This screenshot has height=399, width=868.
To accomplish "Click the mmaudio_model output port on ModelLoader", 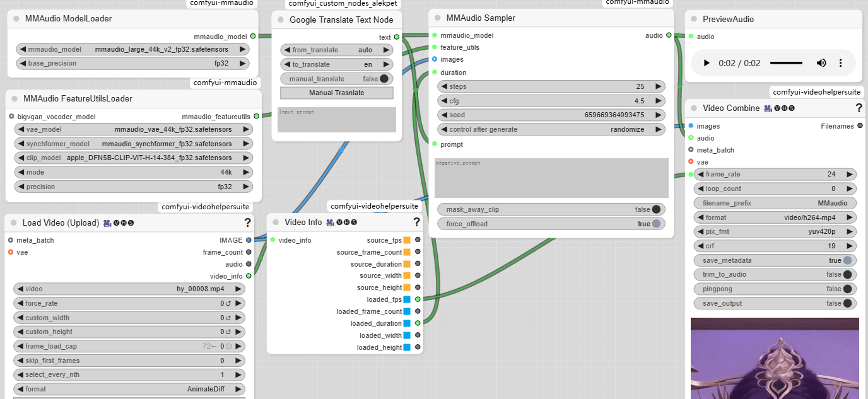I will (253, 37).
